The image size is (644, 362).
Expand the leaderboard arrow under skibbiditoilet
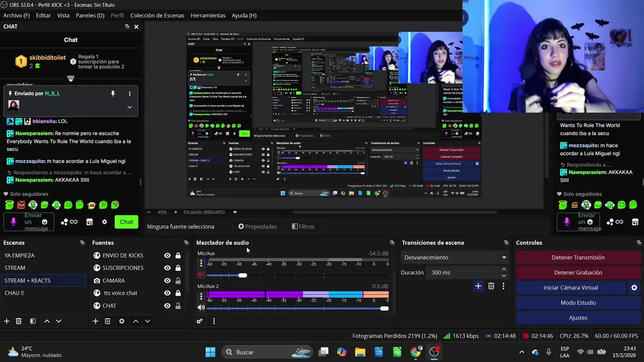[70, 79]
